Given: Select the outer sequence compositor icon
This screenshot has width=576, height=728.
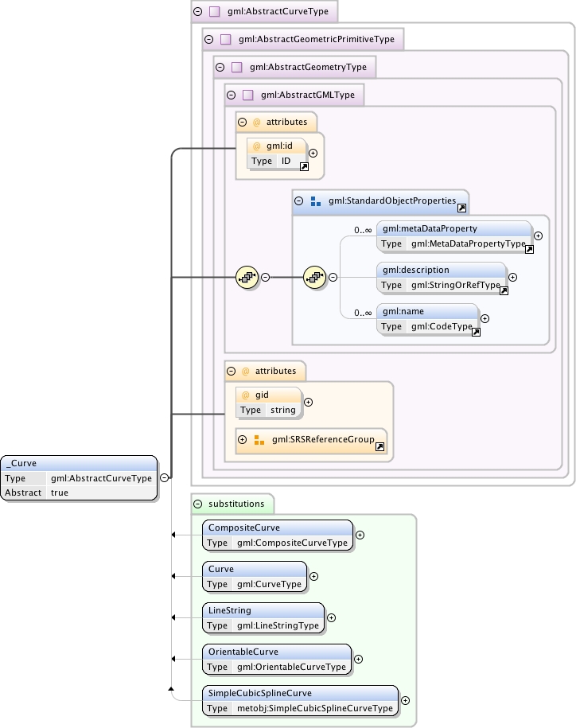Looking at the screenshot, I should pyautogui.click(x=247, y=277).
